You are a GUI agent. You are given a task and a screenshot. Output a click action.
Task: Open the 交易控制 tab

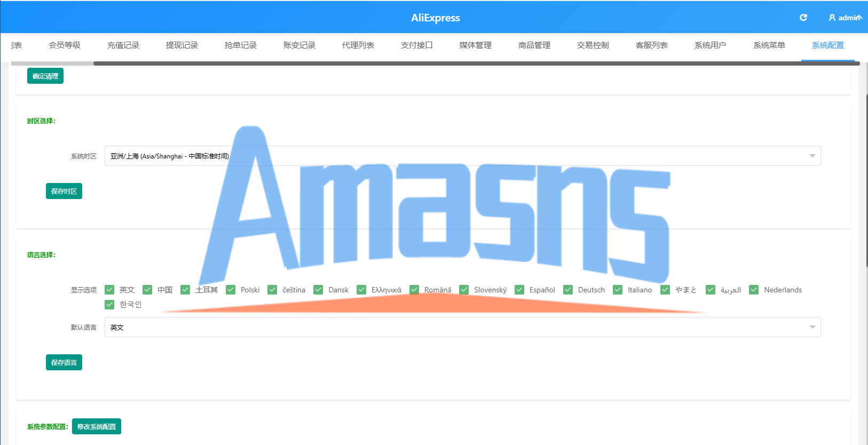point(593,45)
